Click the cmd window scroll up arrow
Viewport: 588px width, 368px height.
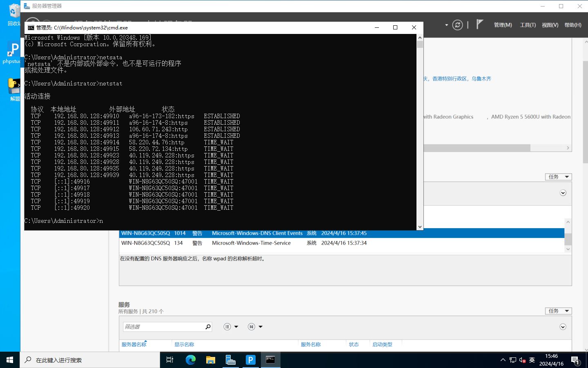click(x=420, y=37)
